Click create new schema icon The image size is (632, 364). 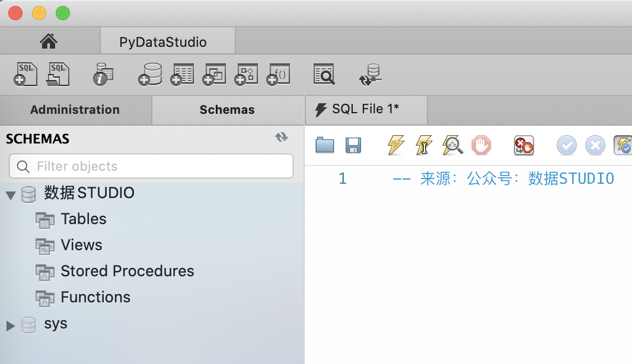point(150,75)
